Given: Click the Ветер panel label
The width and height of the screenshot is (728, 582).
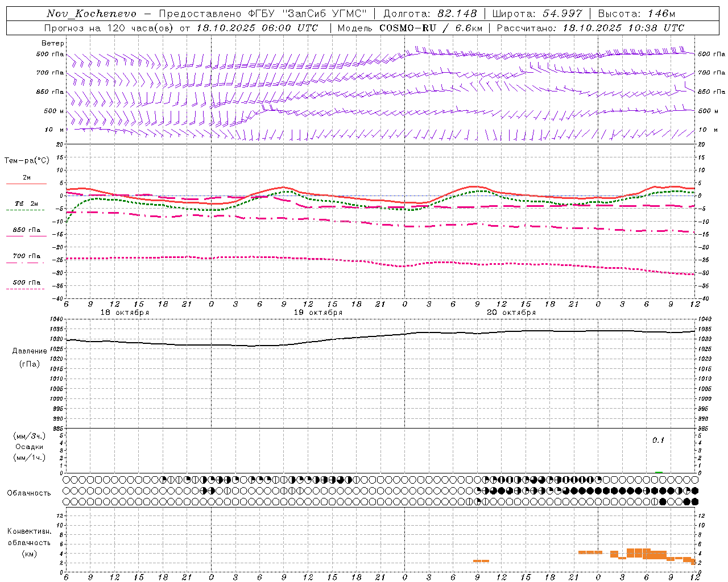Looking at the screenshot, I should pyautogui.click(x=53, y=43).
